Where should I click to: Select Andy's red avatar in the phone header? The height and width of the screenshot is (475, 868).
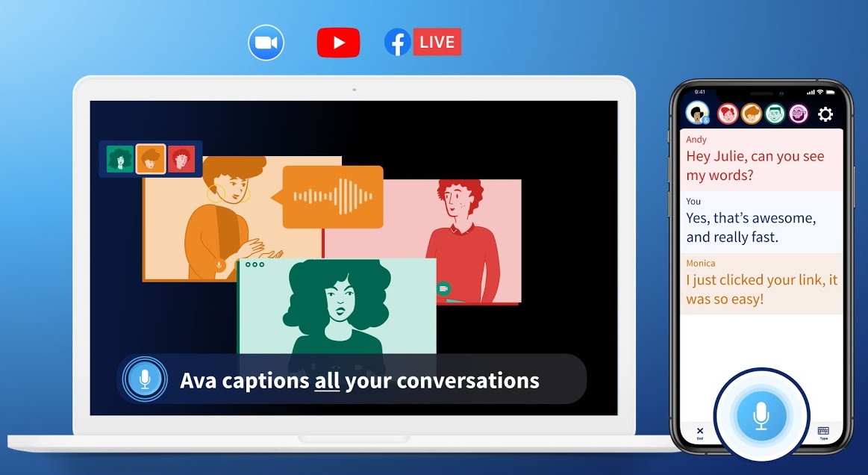(728, 114)
